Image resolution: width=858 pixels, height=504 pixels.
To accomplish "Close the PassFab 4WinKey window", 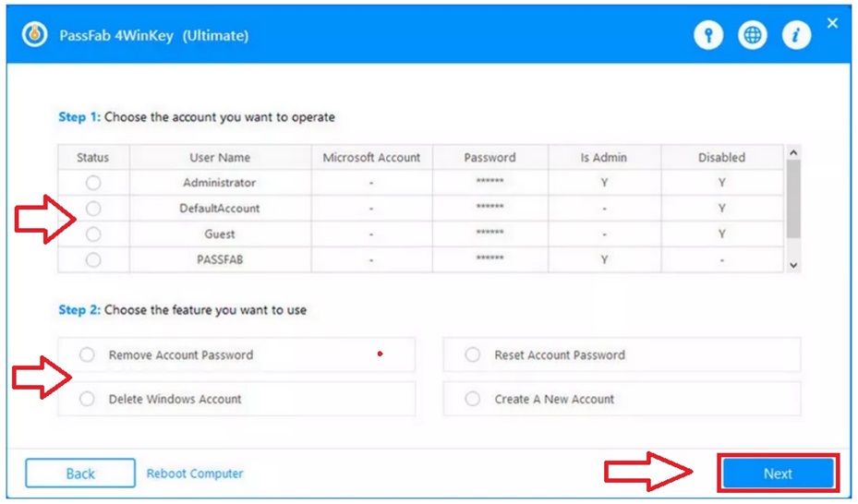I will pyautogui.click(x=832, y=23).
